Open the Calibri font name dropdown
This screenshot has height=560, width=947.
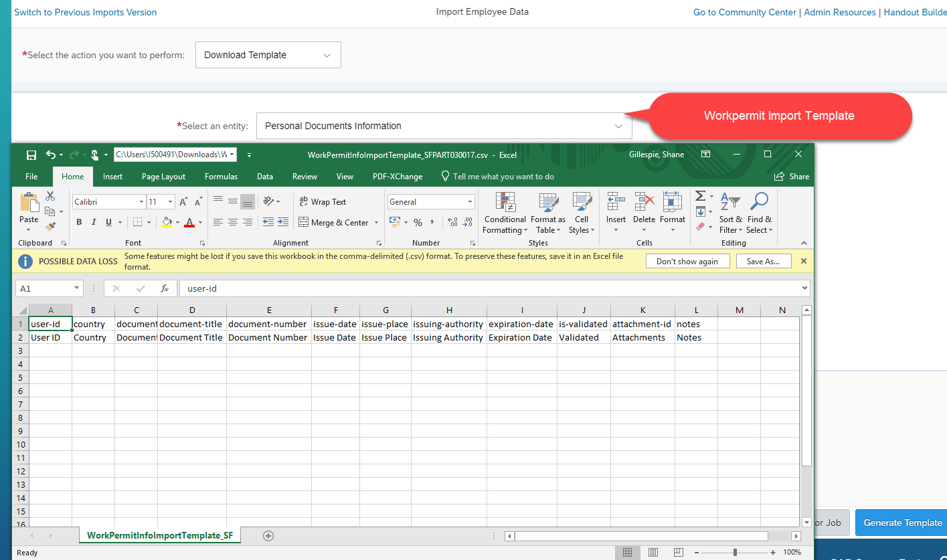[x=142, y=202]
